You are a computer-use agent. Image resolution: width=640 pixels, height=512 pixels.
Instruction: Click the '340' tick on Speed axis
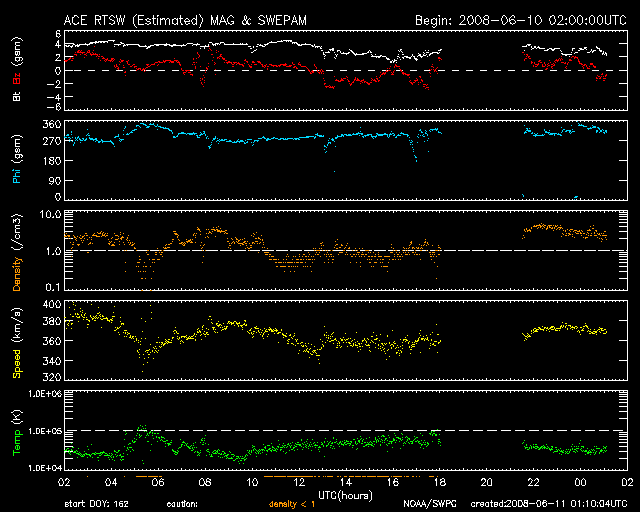tap(52, 361)
